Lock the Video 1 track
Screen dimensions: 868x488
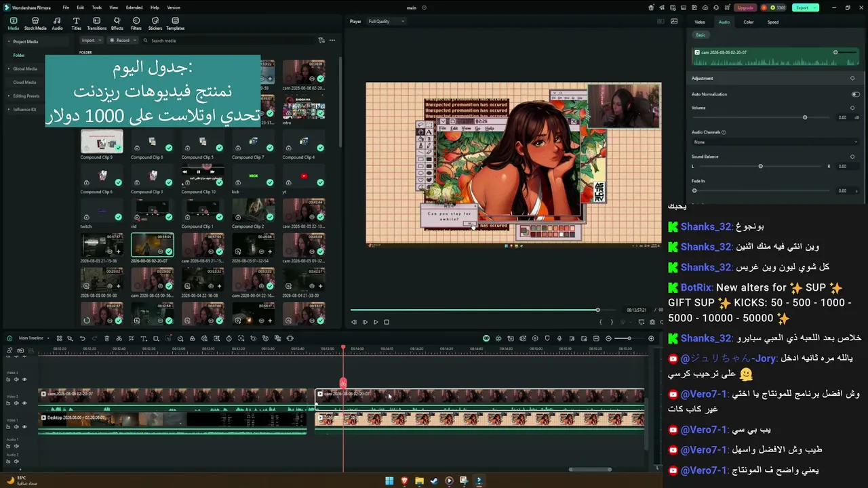click(x=8, y=427)
